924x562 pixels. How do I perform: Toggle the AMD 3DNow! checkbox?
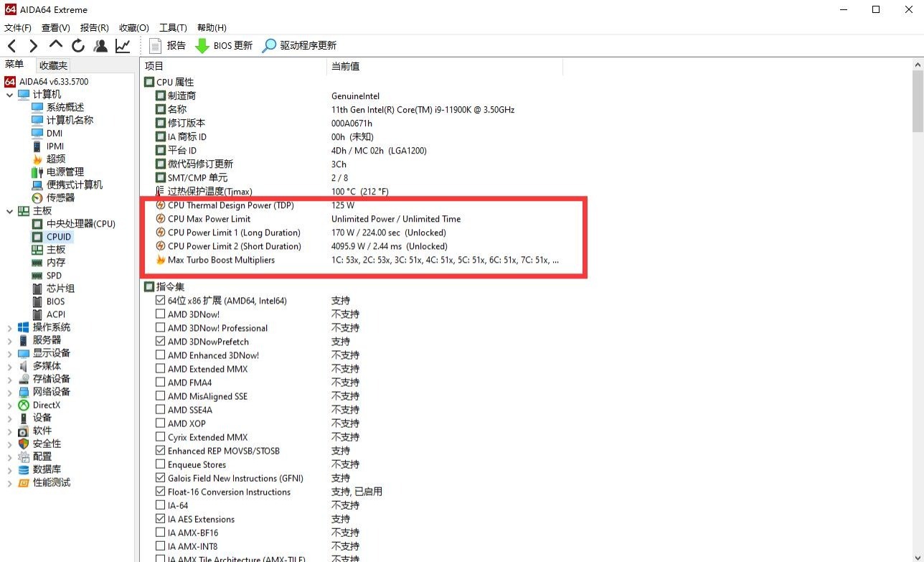161,314
